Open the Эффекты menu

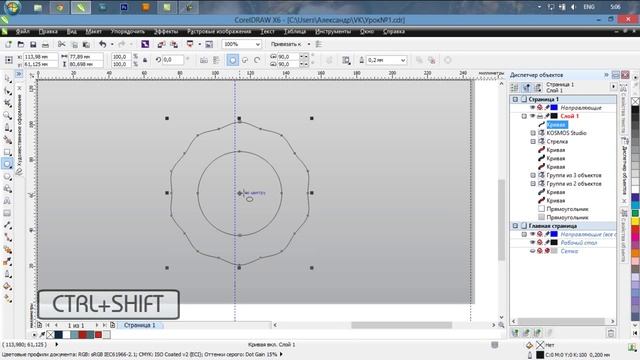point(166,31)
